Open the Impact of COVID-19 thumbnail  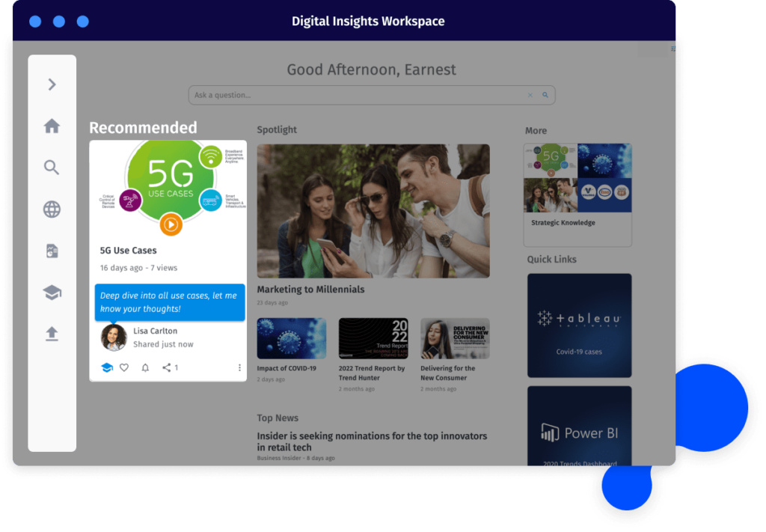(x=292, y=338)
